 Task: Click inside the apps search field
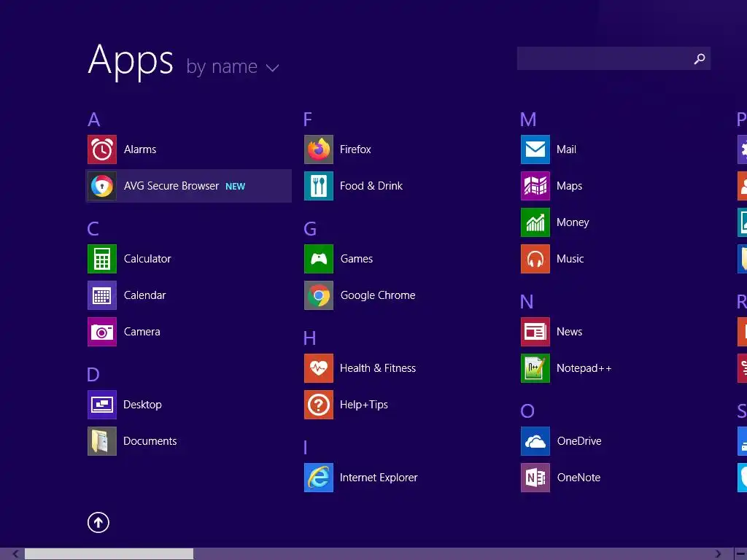point(614,58)
